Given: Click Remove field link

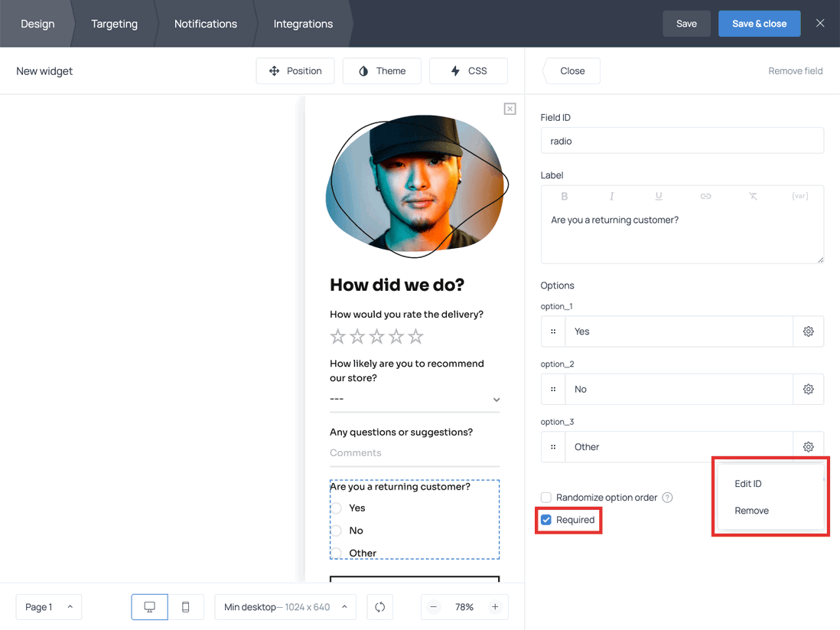Looking at the screenshot, I should coord(795,70).
